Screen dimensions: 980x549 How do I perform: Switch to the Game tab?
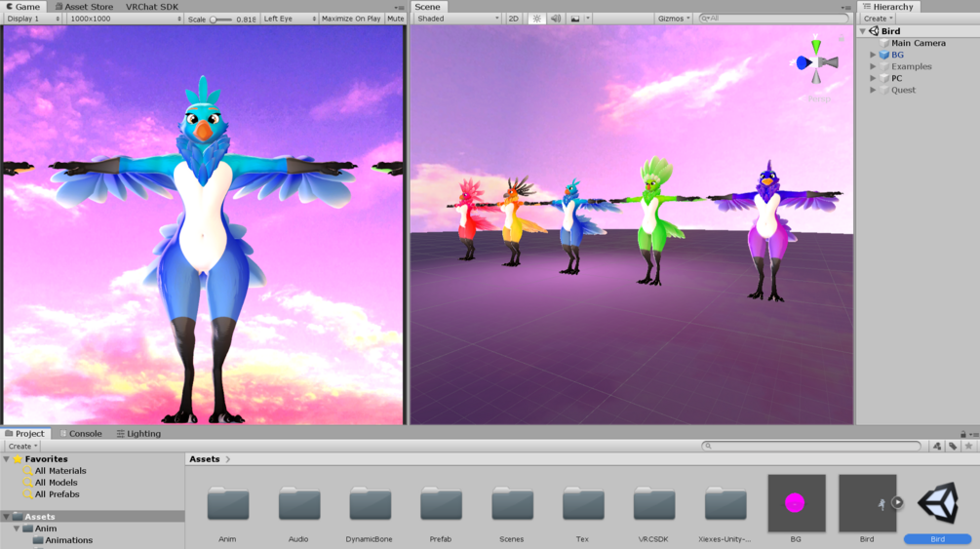point(23,6)
